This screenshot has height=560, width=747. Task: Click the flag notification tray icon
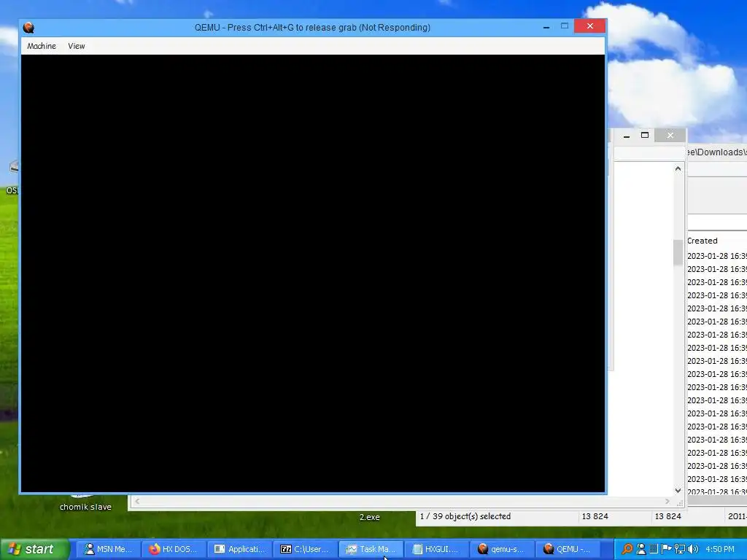pos(667,549)
